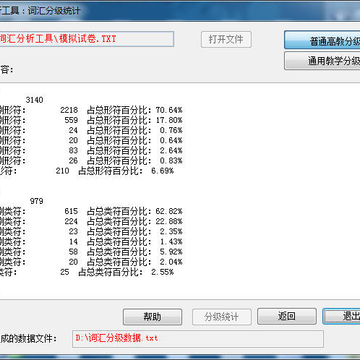Click the percentage 5.92%

point(171,252)
